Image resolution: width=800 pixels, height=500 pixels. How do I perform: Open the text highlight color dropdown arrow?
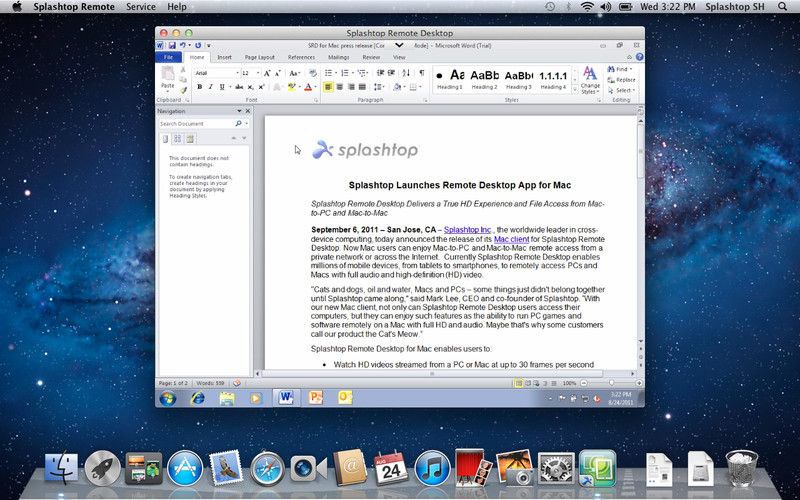(299, 87)
